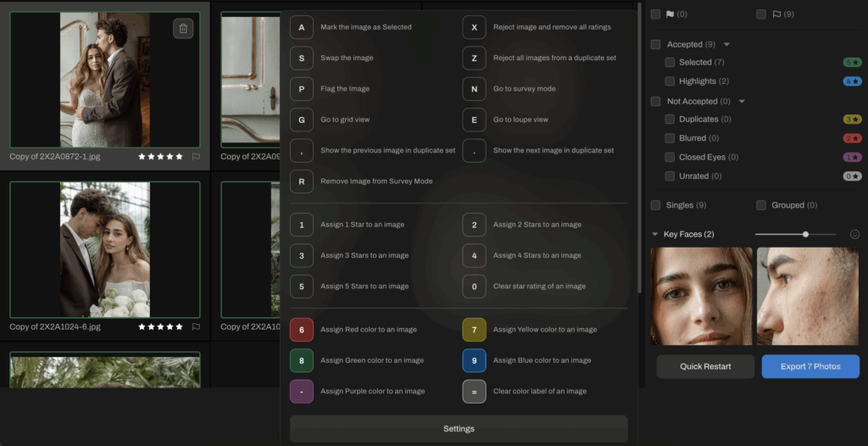Click the X key for Reject image
The height and width of the screenshot is (446, 868).
pyautogui.click(x=475, y=27)
